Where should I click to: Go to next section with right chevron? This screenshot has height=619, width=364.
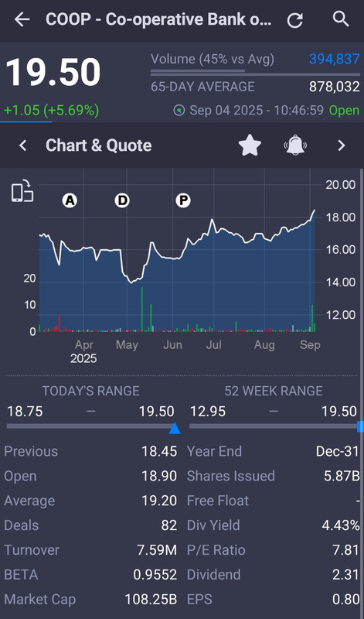[341, 145]
